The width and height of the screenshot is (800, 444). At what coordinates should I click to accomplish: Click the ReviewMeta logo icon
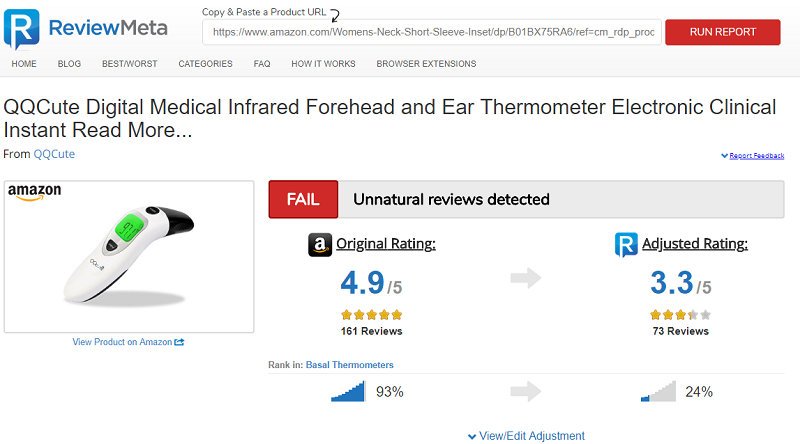(21, 29)
